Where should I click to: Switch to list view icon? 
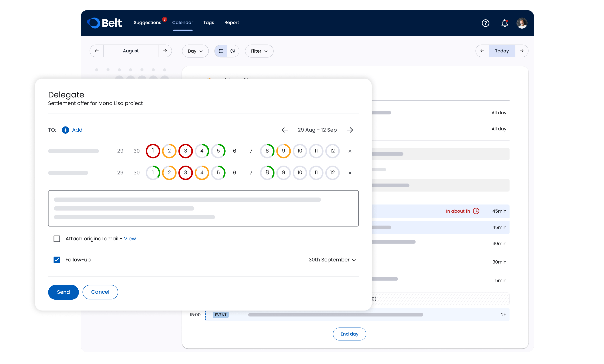coord(221,51)
